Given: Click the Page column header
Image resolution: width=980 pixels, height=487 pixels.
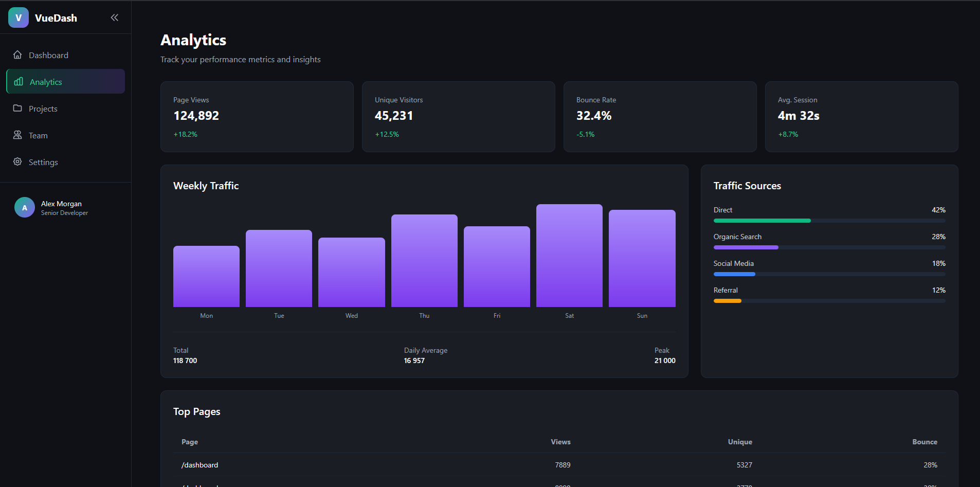Looking at the screenshot, I should click(x=190, y=442).
